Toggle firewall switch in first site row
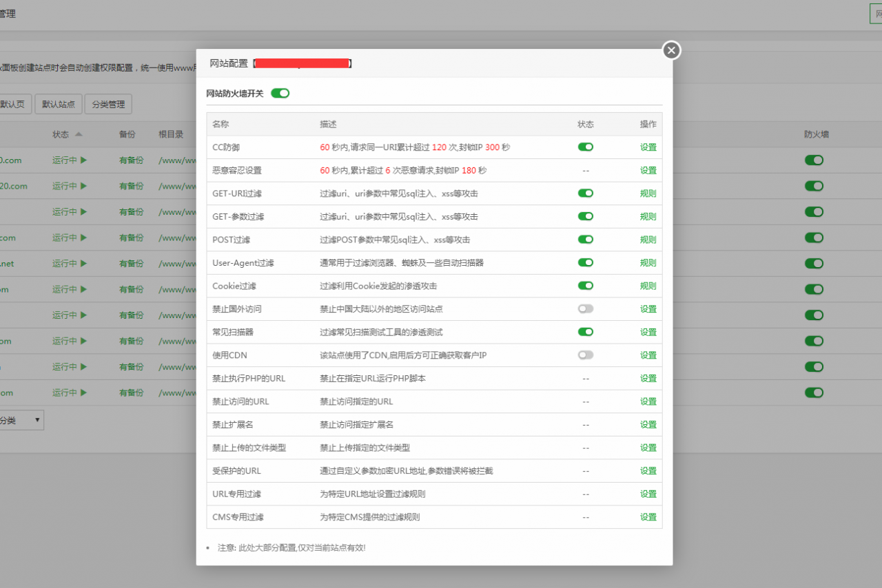Screen dimensions: 882x588 [814, 160]
